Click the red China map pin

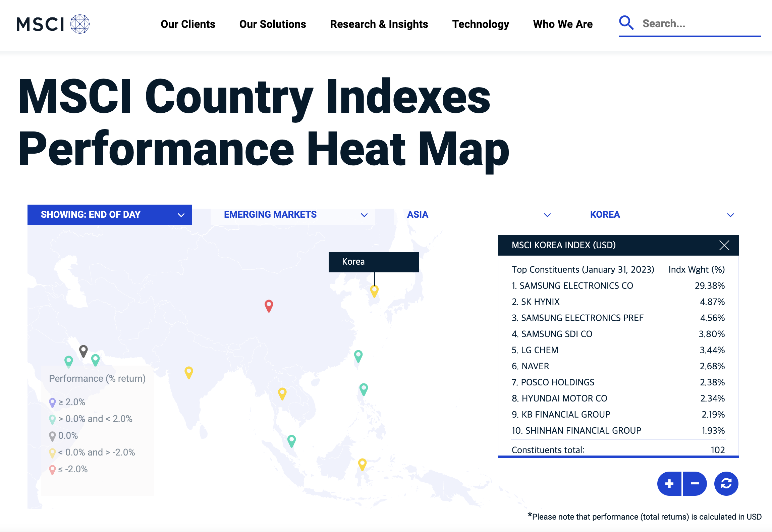[x=269, y=305]
